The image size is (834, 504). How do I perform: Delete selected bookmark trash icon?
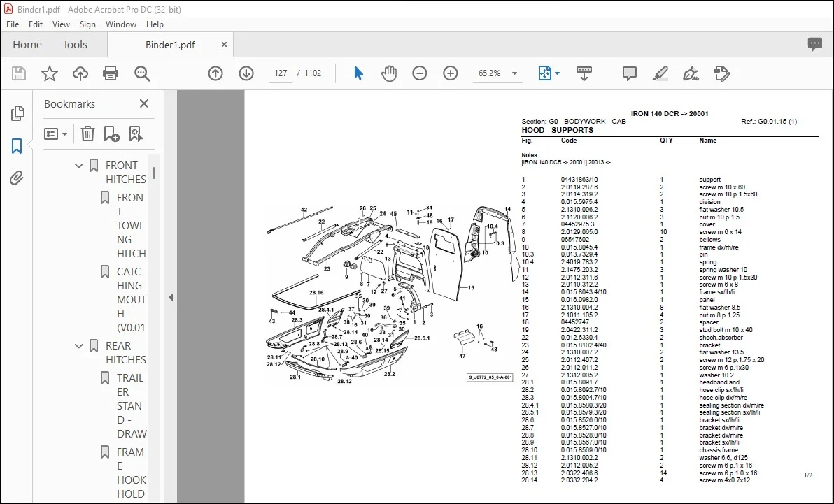pos(87,134)
